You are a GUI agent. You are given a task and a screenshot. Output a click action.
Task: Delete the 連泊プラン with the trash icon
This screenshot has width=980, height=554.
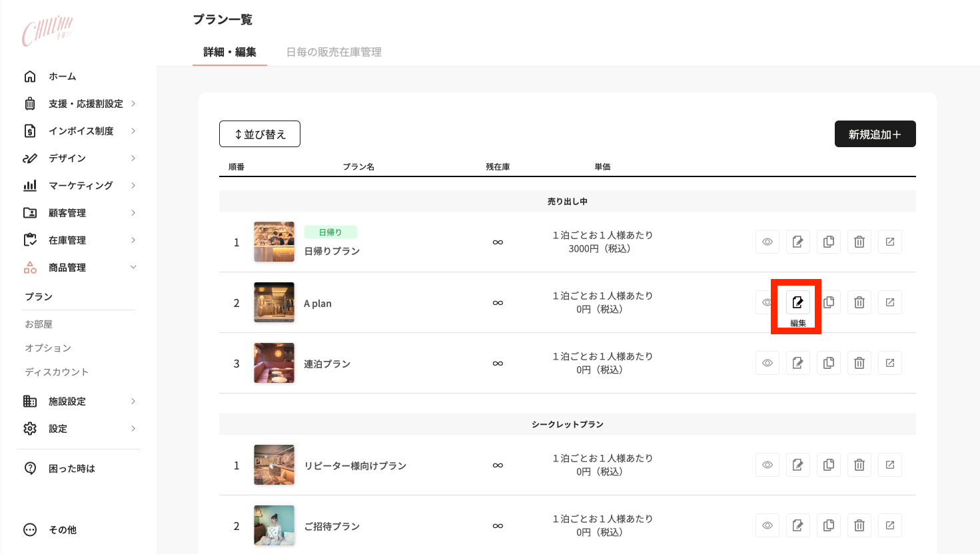point(859,362)
